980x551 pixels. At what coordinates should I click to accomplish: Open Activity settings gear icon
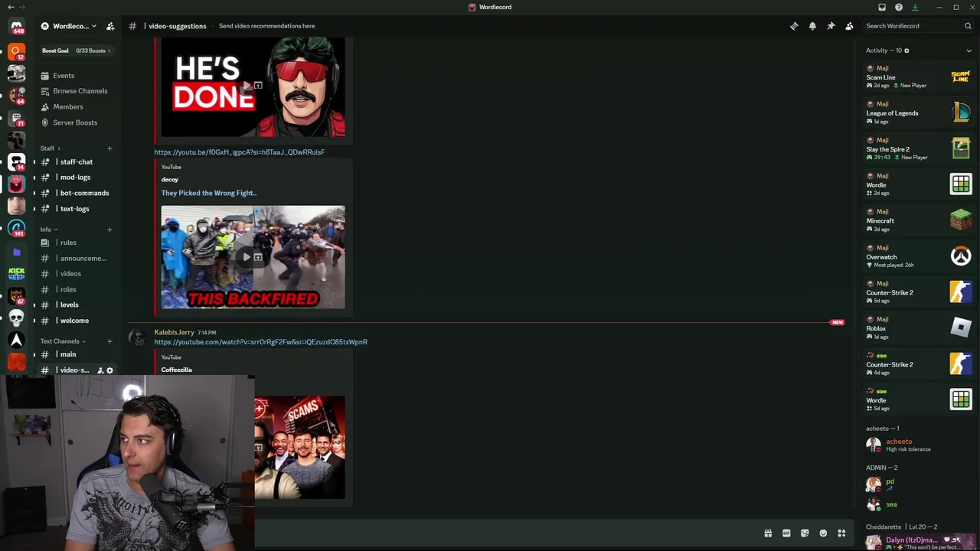click(x=906, y=51)
